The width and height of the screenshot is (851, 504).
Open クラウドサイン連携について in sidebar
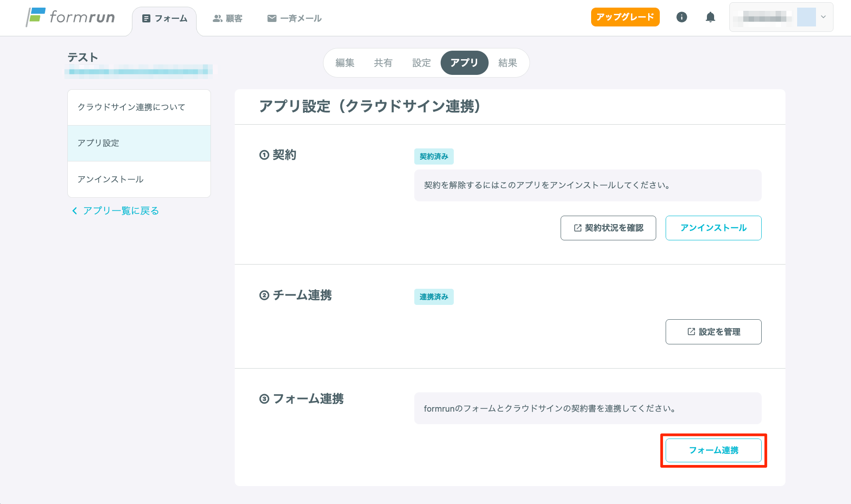(139, 107)
